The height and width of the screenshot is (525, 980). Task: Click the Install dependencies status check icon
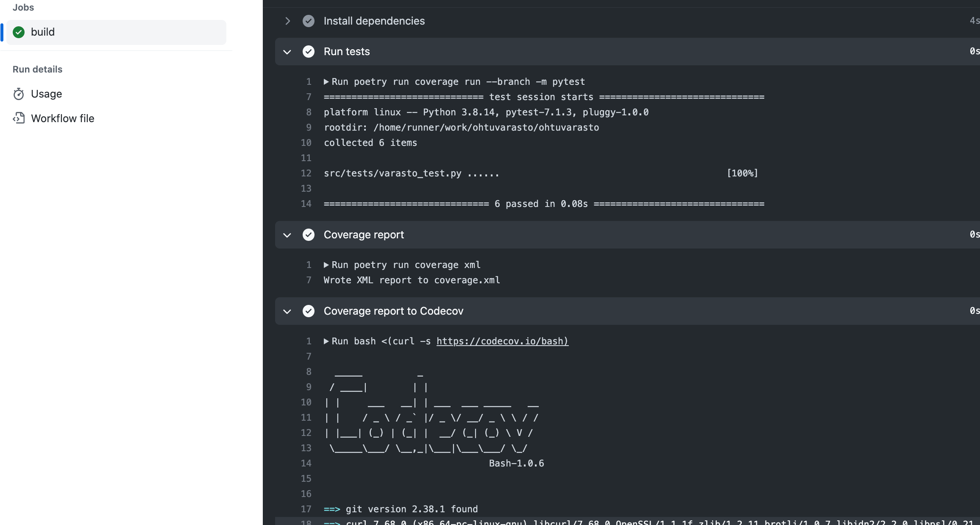pyautogui.click(x=309, y=21)
